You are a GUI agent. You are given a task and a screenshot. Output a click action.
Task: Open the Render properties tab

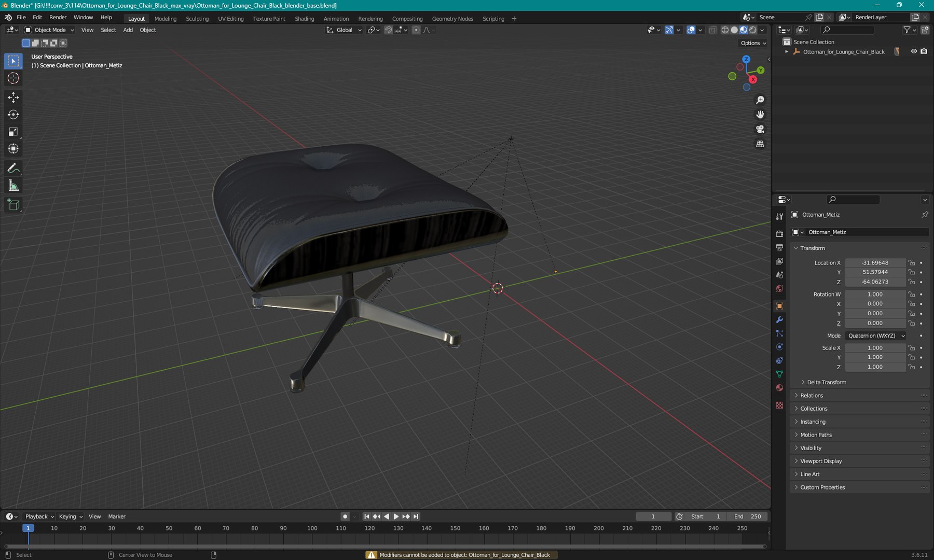click(x=779, y=234)
